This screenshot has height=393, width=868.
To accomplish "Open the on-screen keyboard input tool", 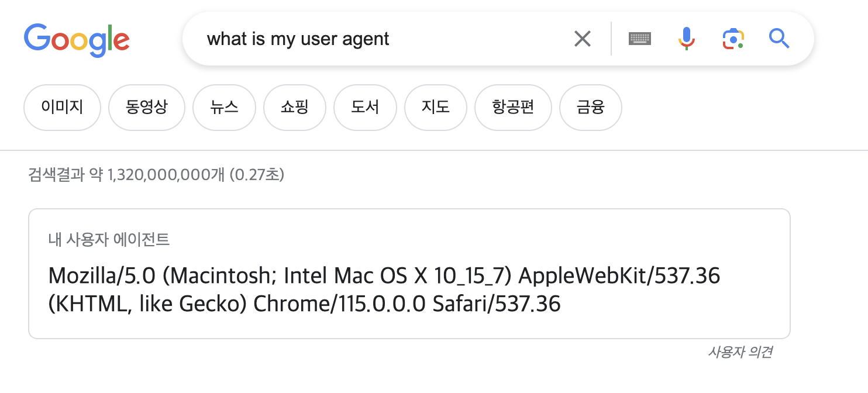I will coord(640,39).
